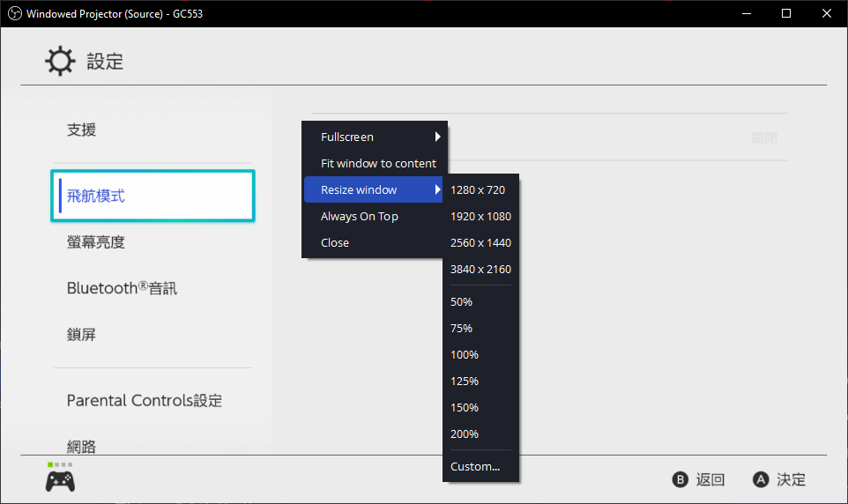The width and height of the screenshot is (848, 504).
Task: Open Parental Controls設定
Action: pos(145,401)
